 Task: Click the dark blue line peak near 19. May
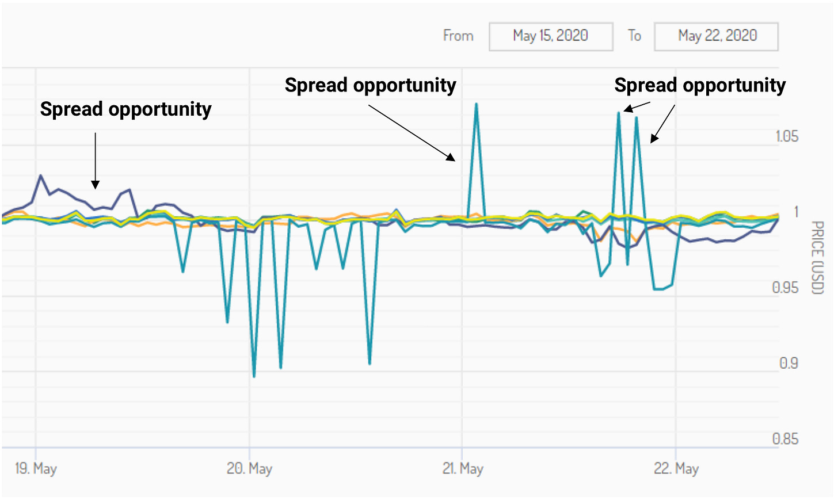pos(40,175)
